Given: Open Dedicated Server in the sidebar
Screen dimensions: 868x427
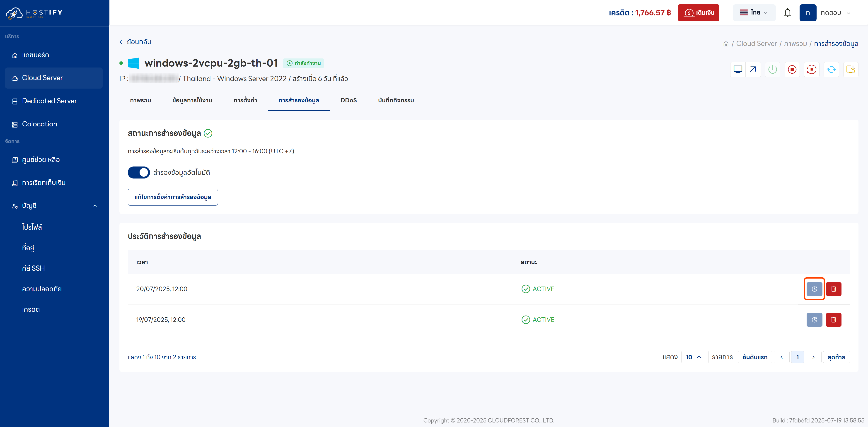Looking at the screenshot, I should (49, 101).
